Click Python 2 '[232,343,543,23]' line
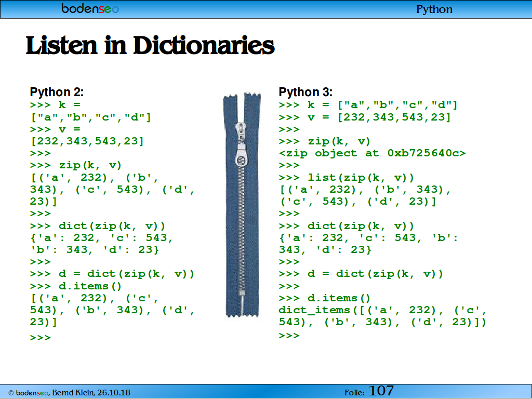 point(87,141)
